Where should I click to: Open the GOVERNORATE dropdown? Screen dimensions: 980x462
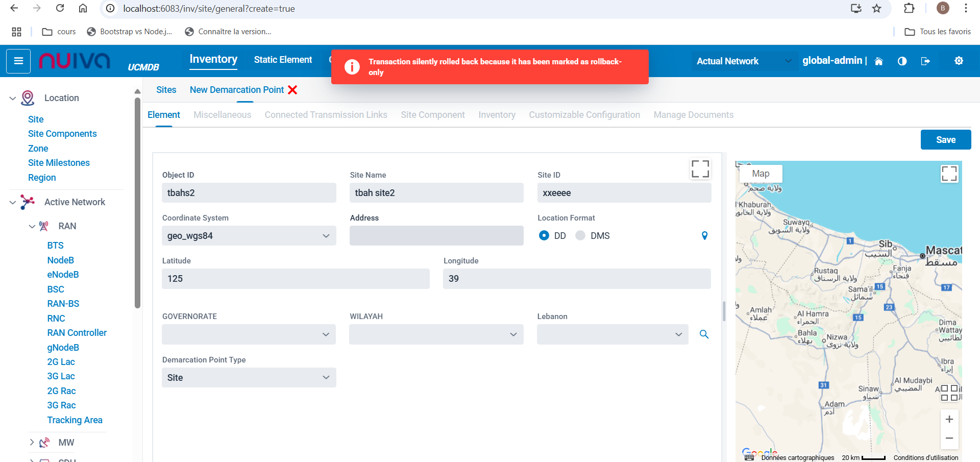click(x=249, y=334)
